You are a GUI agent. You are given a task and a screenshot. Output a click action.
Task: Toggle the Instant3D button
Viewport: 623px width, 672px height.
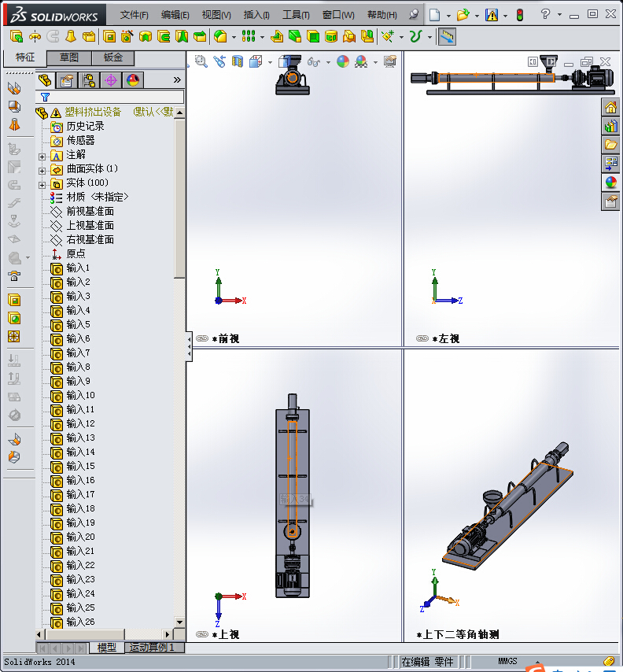447,36
